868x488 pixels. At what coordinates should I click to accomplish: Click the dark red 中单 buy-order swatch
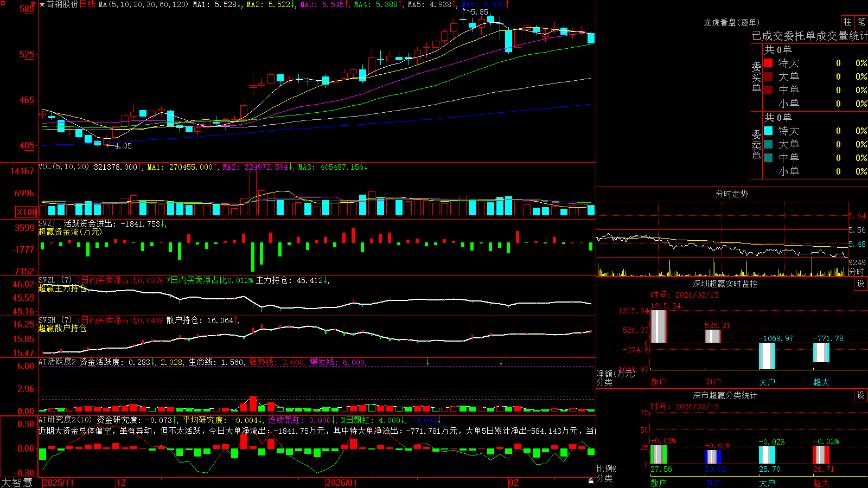(768, 90)
